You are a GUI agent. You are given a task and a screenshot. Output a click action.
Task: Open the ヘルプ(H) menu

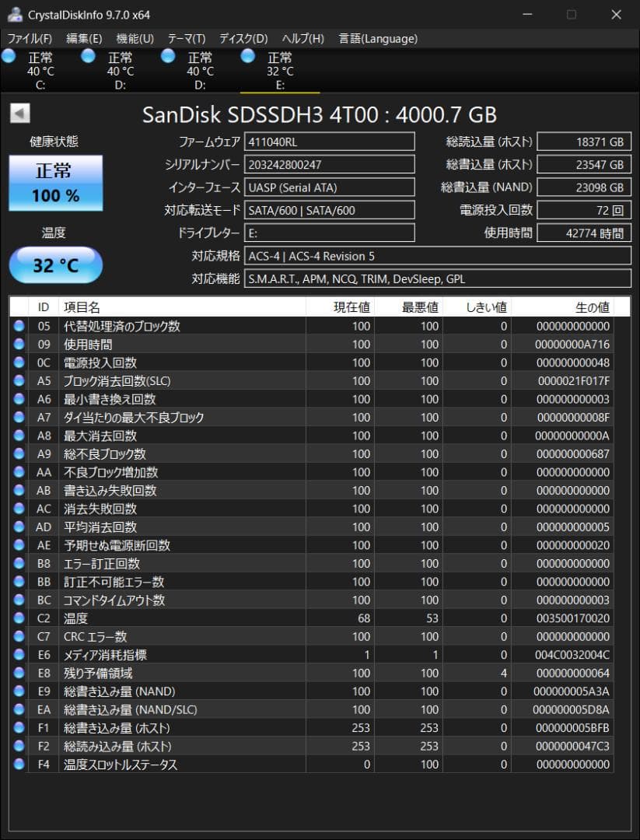click(303, 39)
